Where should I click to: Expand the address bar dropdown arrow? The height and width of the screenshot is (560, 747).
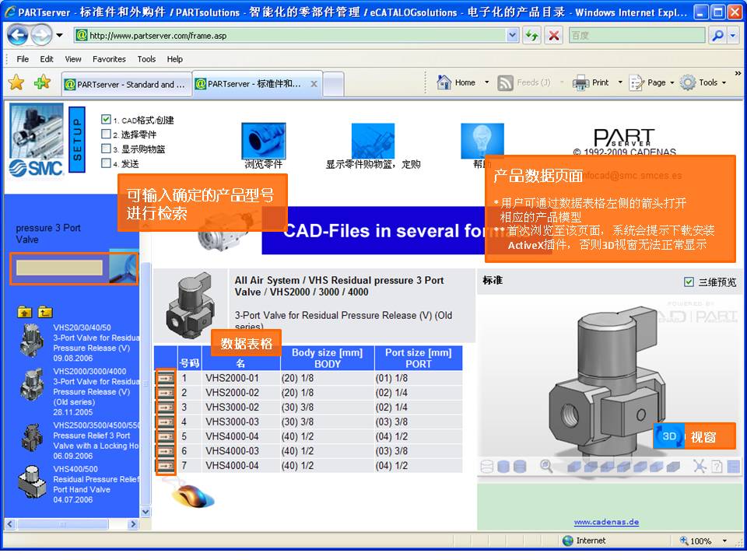click(513, 35)
